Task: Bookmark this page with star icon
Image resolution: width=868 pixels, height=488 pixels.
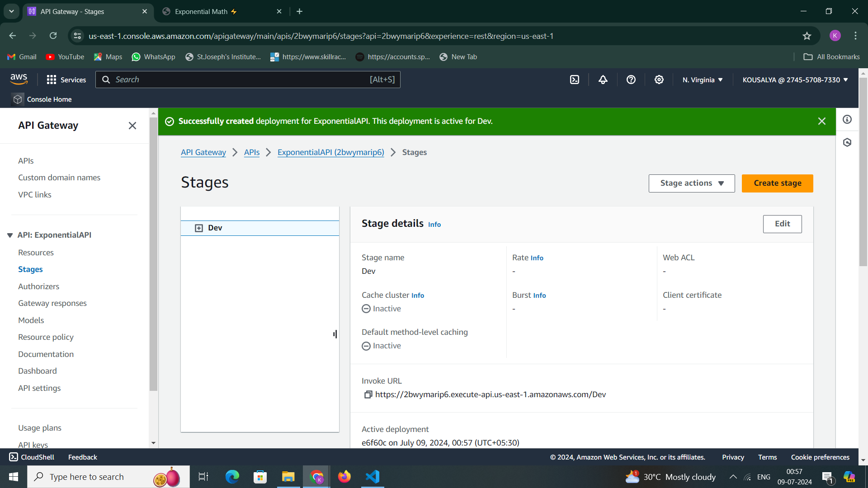Action: point(807,36)
